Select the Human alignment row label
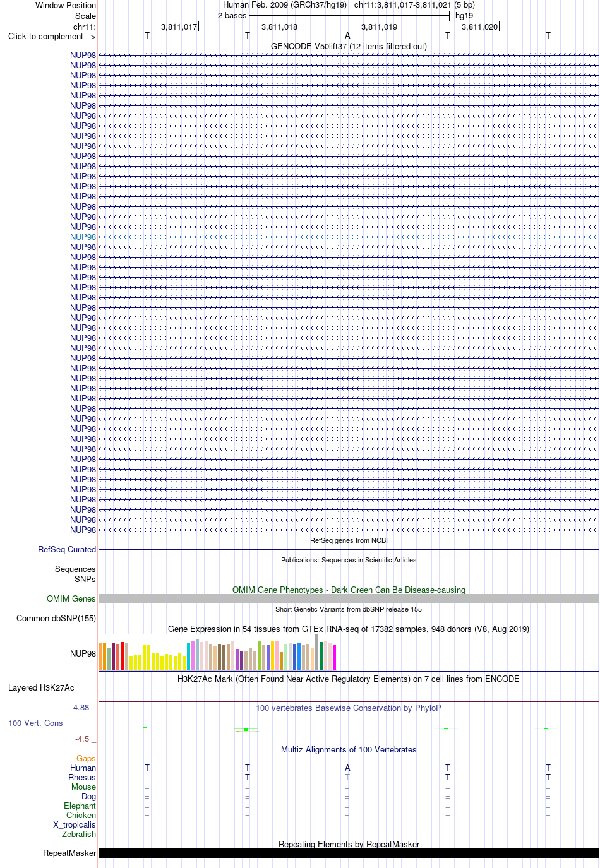The width and height of the screenshot is (600, 868). click(x=83, y=768)
